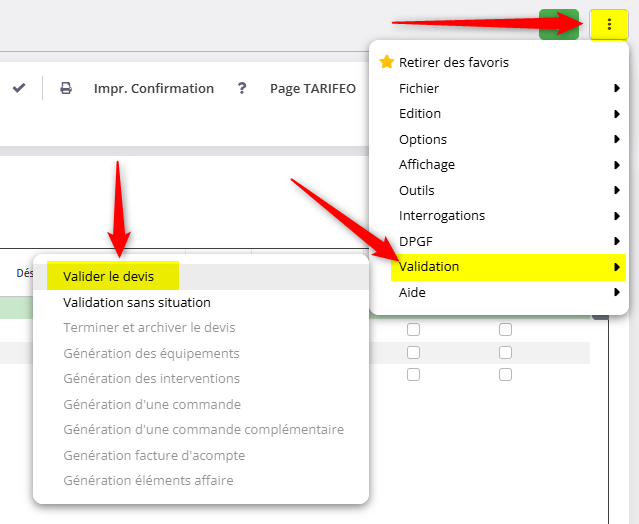Expand arrow next to Aide
639x524 pixels.
click(617, 292)
